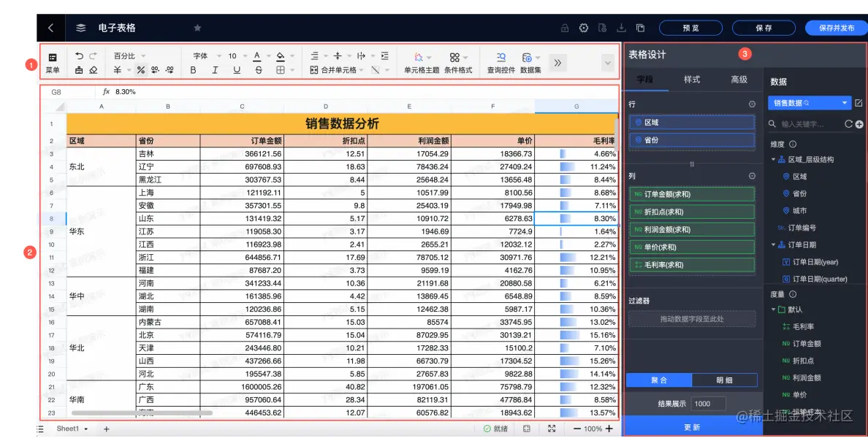Open 条件格式 conditional format
This screenshot has width=868, height=438.
[458, 64]
